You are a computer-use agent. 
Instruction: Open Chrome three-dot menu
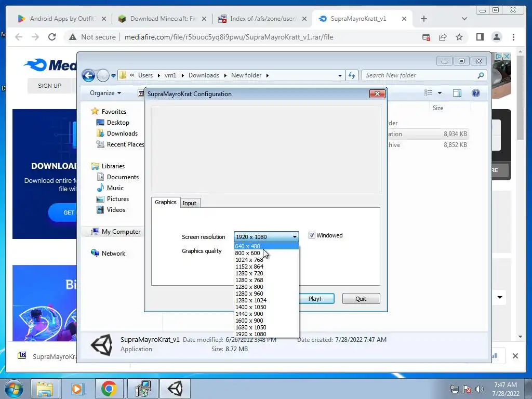513,37
